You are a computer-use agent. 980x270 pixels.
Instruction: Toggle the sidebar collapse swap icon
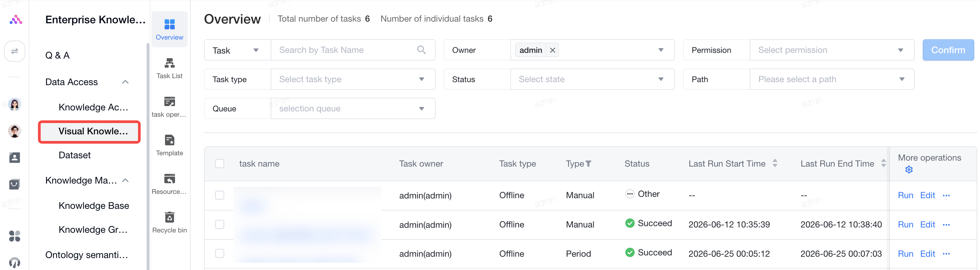pyautogui.click(x=14, y=51)
